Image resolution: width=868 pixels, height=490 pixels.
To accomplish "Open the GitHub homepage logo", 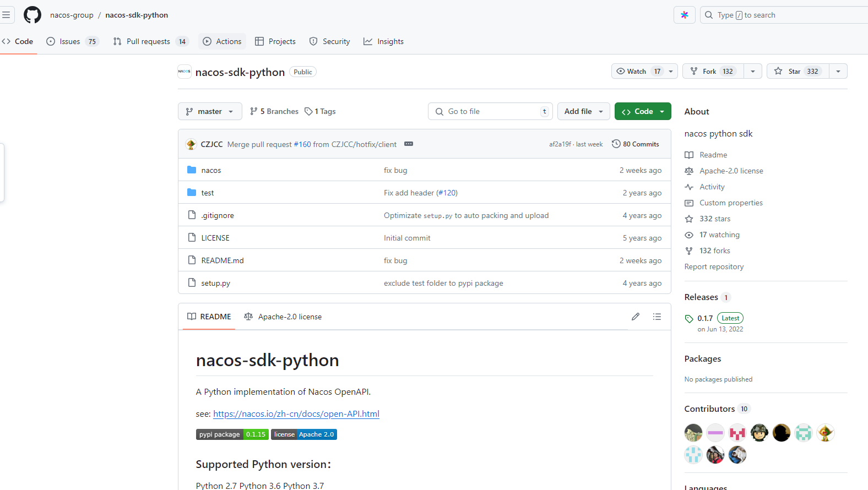I will point(32,15).
